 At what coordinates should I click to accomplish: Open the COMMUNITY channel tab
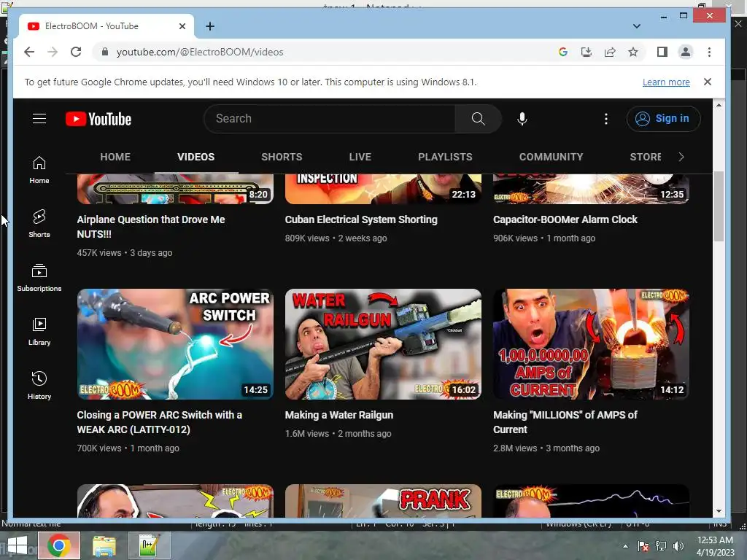pyautogui.click(x=551, y=157)
